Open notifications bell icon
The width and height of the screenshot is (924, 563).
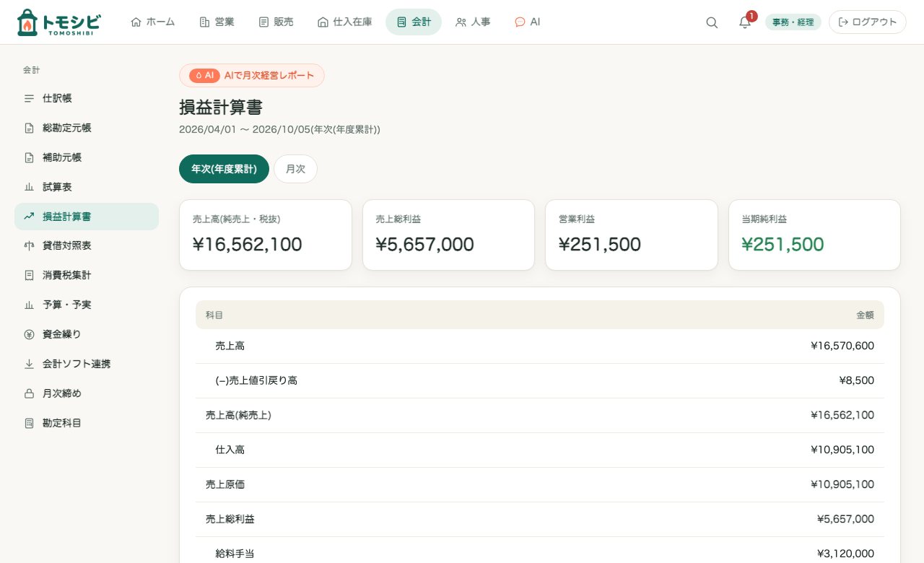coord(745,22)
